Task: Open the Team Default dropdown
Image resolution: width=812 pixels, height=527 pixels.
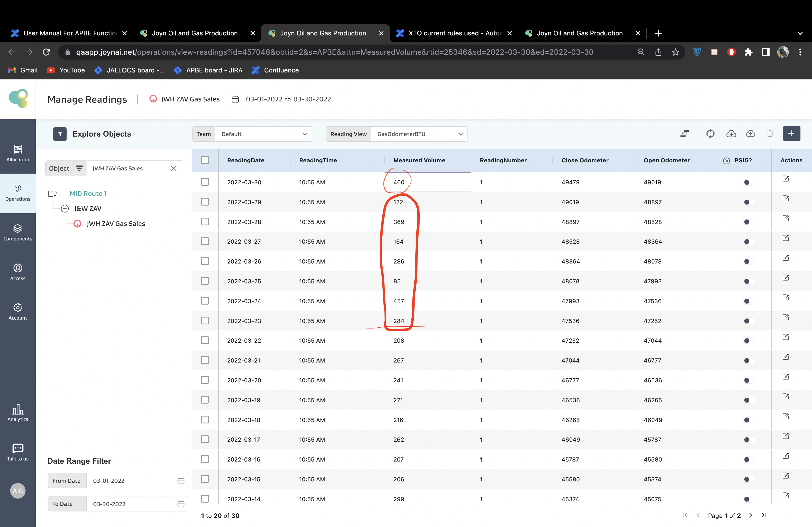Action: coord(263,134)
